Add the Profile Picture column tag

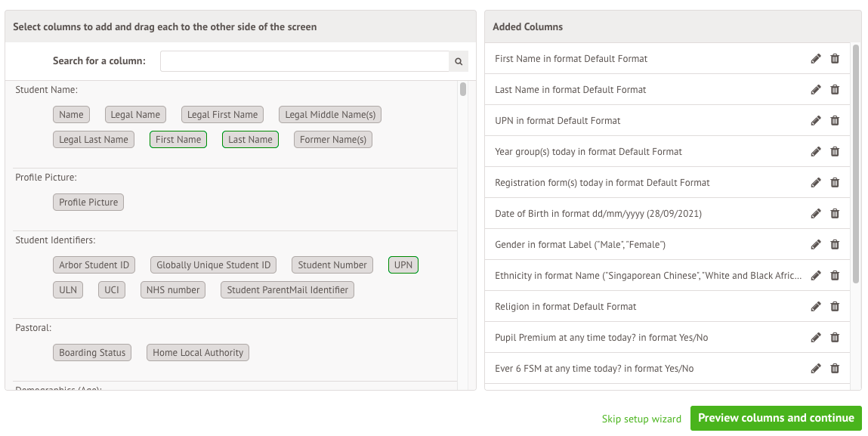click(x=88, y=203)
